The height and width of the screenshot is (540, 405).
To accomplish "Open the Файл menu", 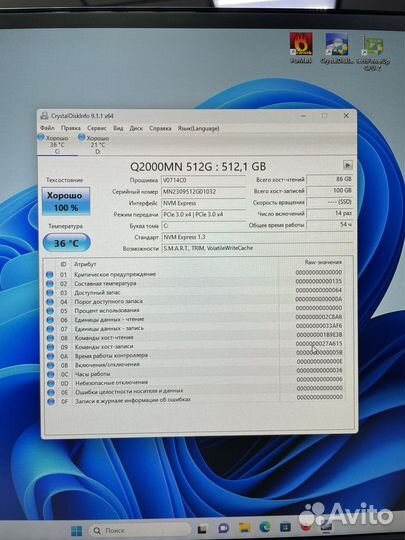I will pyautogui.click(x=47, y=128).
